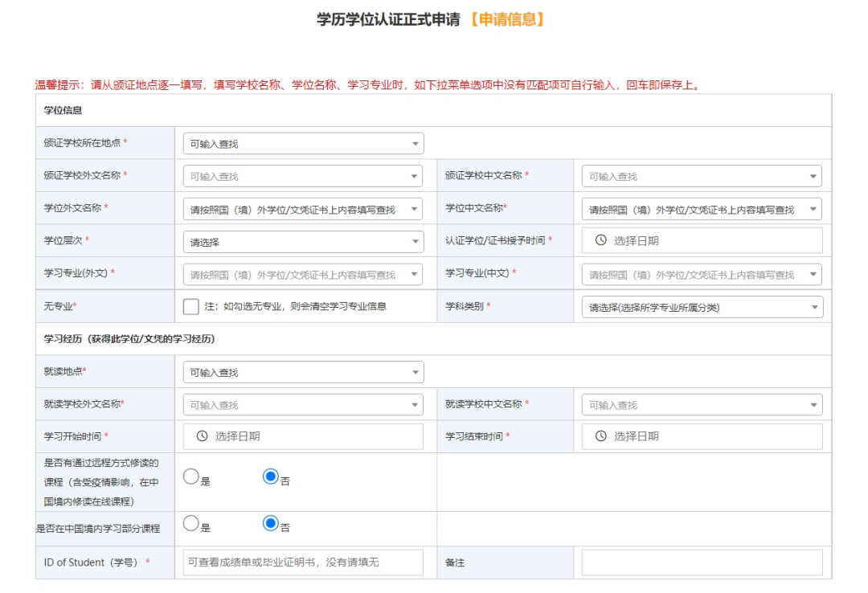The height and width of the screenshot is (593, 868).
Task: Open the 学位层次 请选择 dropdown
Action: (303, 241)
